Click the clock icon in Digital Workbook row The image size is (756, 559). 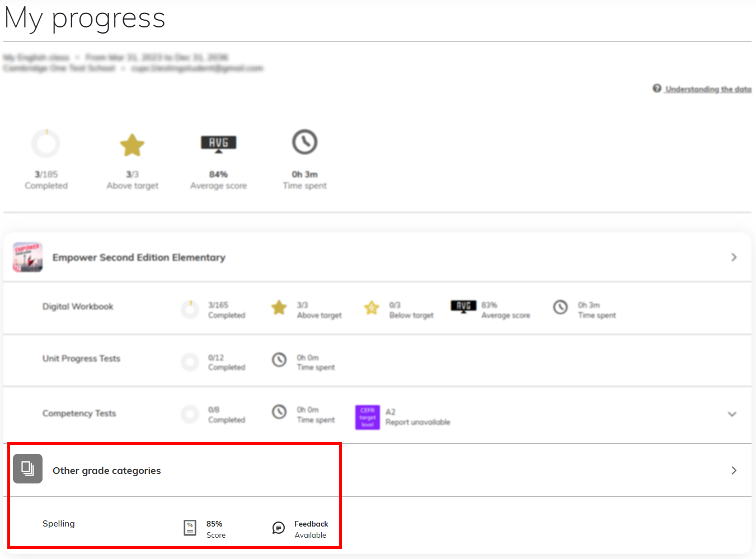pyautogui.click(x=561, y=307)
